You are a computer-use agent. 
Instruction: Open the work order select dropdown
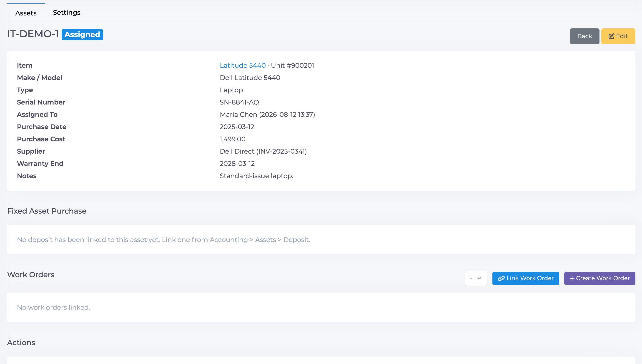click(x=476, y=278)
